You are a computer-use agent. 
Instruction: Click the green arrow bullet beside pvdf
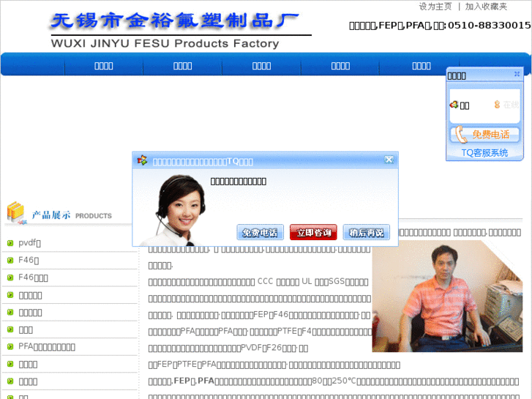10,243
